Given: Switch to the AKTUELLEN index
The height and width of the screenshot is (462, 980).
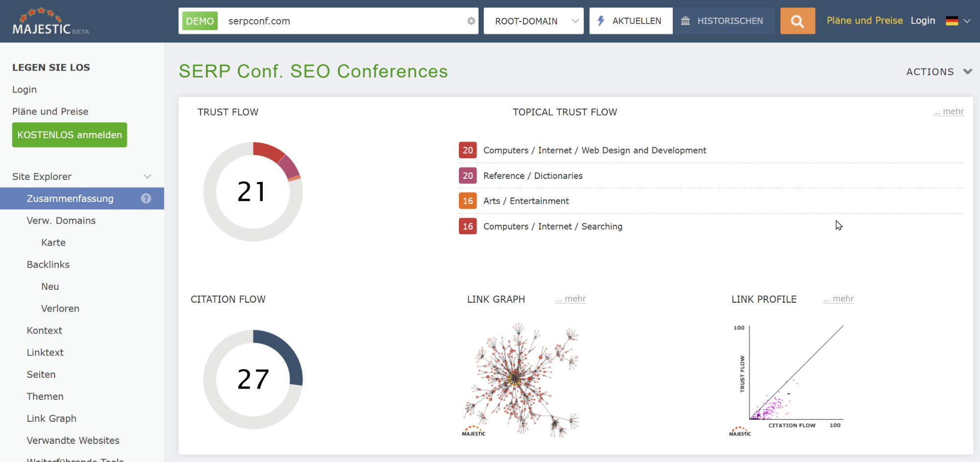Looking at the screenshot, I should point(631,21).
